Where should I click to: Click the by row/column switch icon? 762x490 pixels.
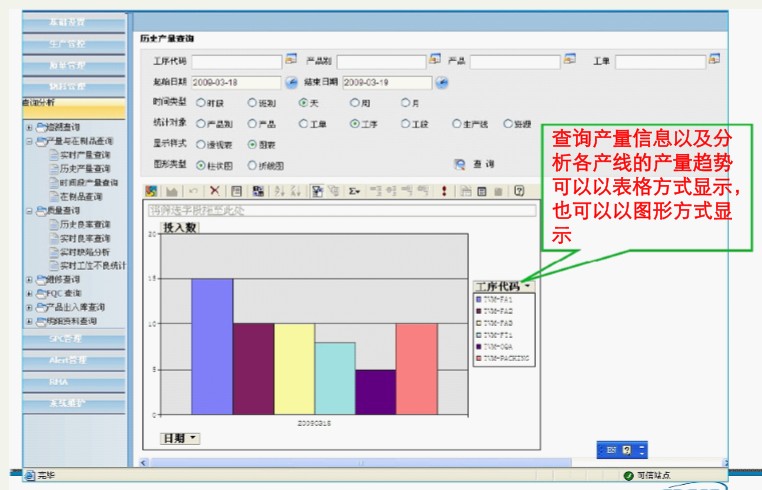point(258,191)
